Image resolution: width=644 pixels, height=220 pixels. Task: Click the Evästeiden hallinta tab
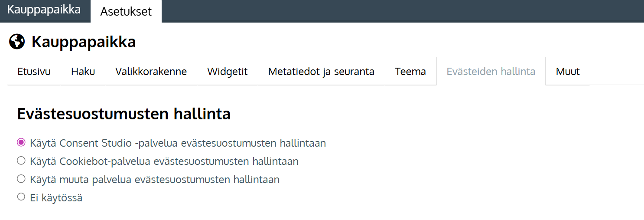[491, 72]
